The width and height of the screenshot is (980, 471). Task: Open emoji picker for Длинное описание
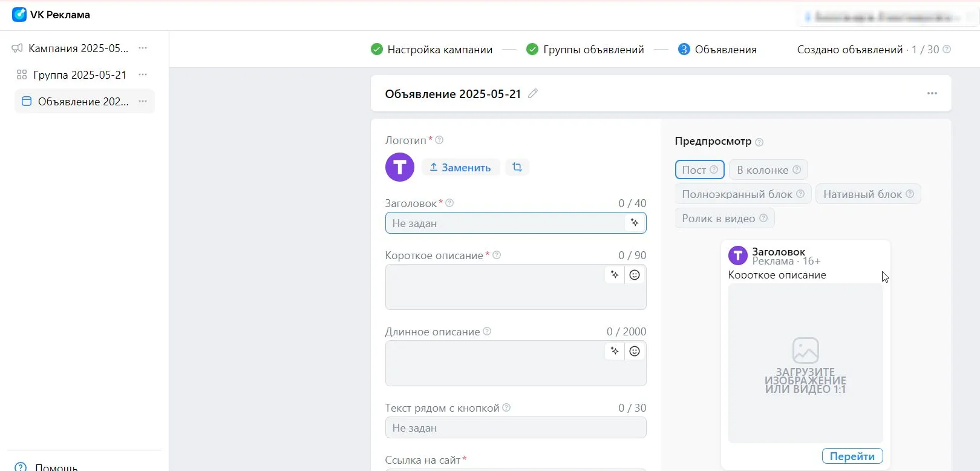(635, 351)
